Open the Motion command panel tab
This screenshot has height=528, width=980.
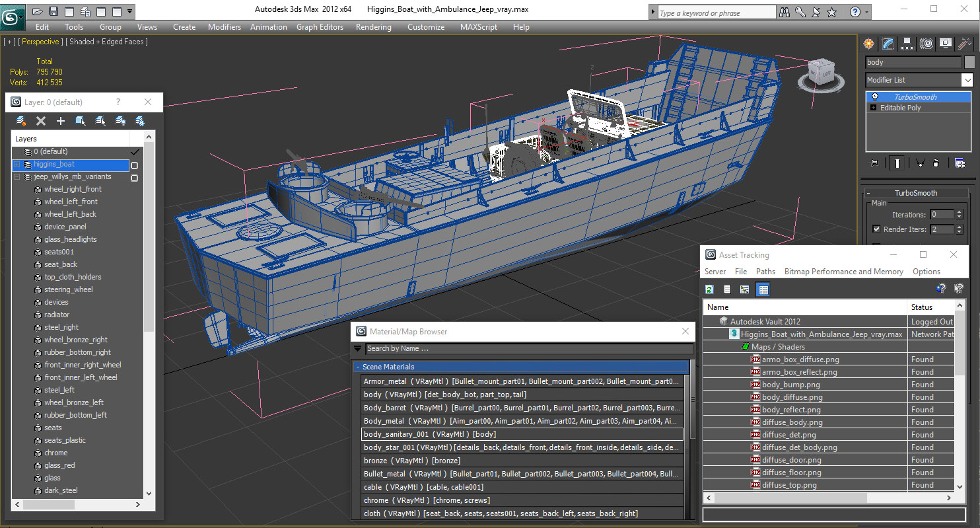[927, 44]
